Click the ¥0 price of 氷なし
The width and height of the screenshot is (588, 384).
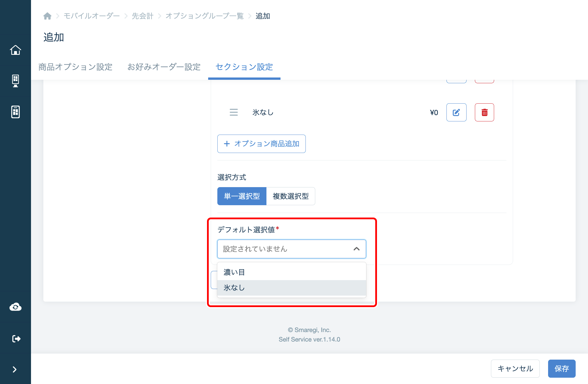(x=434, y=113)
